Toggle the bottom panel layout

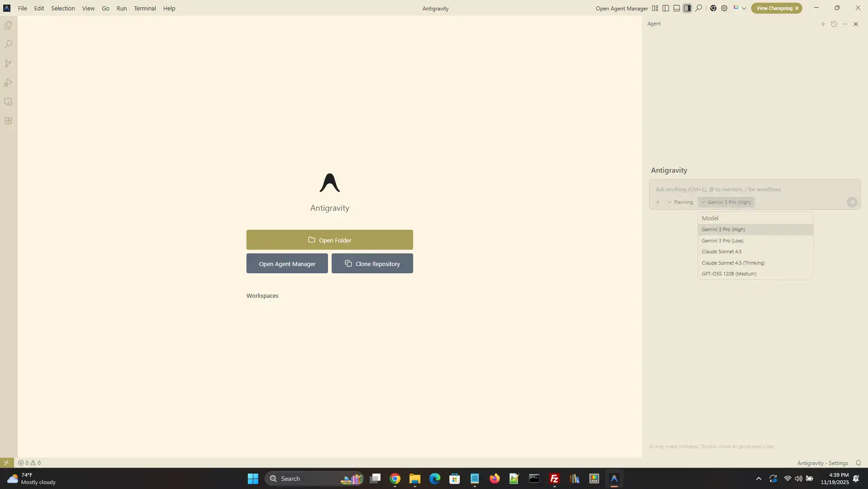(x=676, y=8)
